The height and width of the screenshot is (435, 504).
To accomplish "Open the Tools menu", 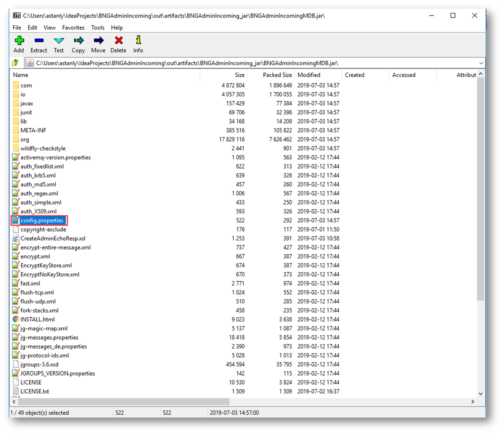I will click(x=98, y=27).
